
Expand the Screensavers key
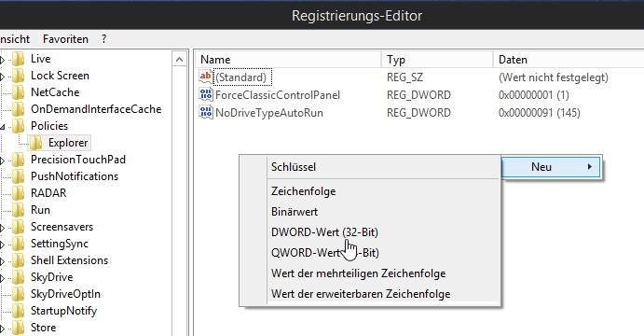tap(2, 228)
